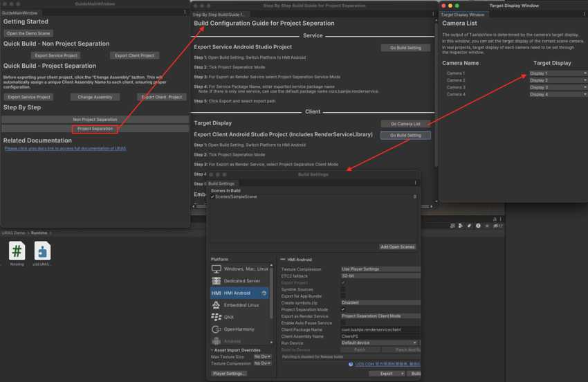Click the Add Open Scenes button
588x382 pixels.
click(x=398, y=247)
